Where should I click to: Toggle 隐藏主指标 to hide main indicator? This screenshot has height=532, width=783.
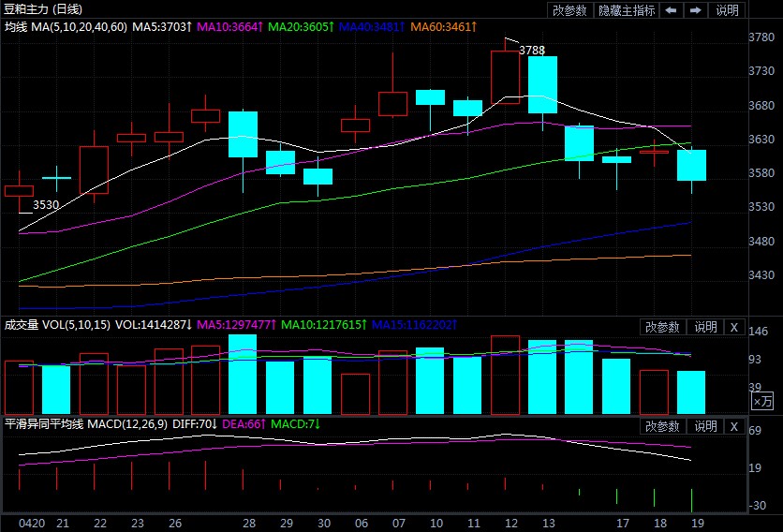click(627, 10)
